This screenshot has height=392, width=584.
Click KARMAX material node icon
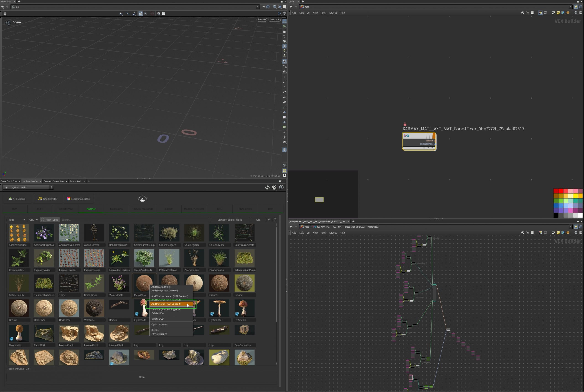click(406, 136)
